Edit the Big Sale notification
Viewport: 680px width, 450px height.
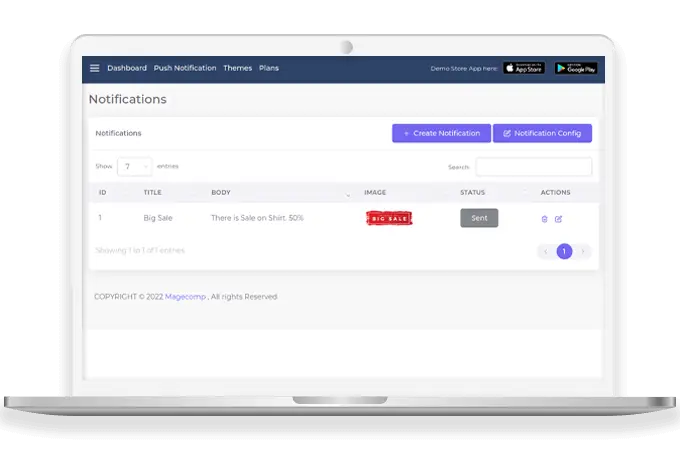559,219
